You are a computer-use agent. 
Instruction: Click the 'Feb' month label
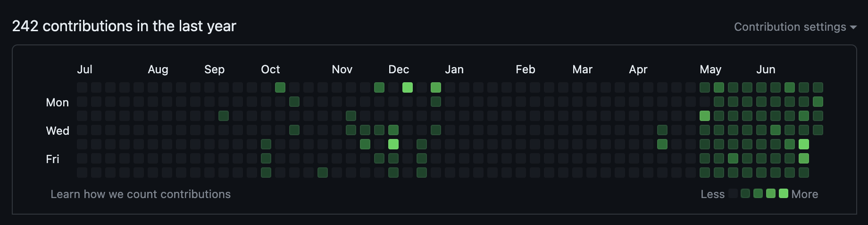pos(526,69)
